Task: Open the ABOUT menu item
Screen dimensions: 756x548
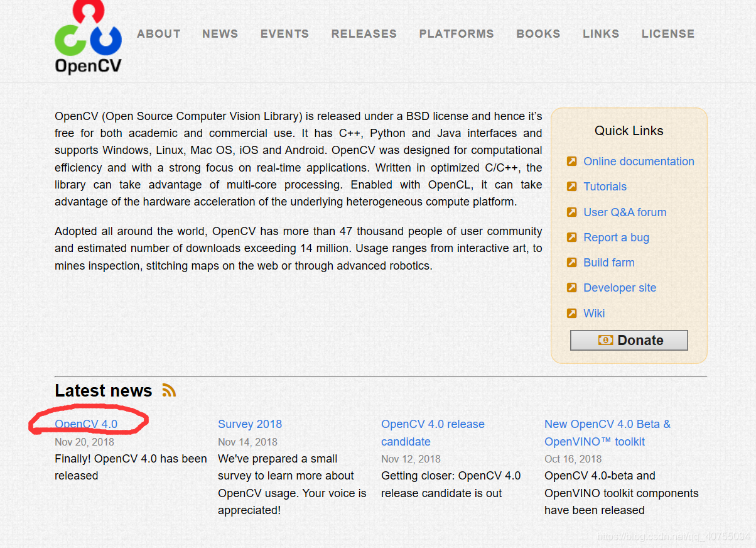Action: tap(159, 34)
